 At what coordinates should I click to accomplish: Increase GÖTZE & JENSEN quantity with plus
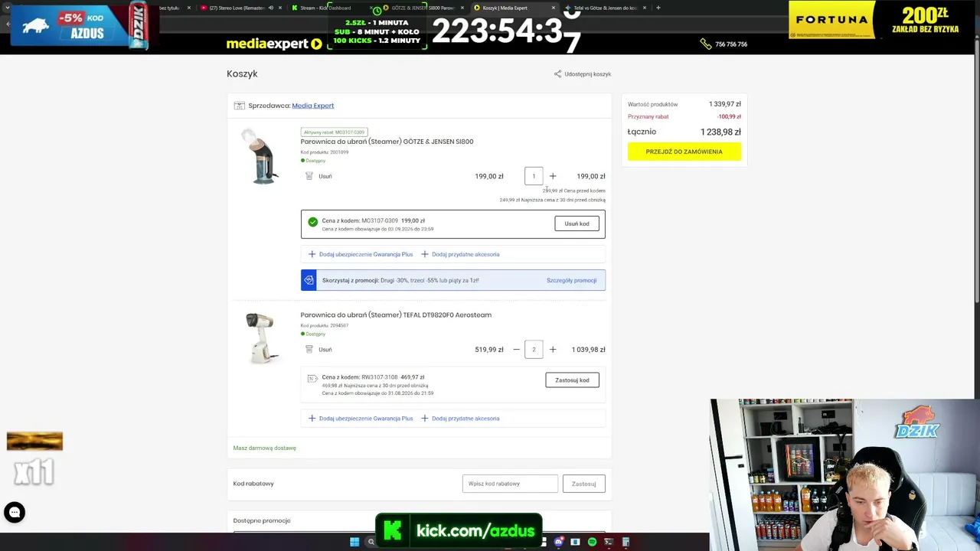(x=553, y=176)
